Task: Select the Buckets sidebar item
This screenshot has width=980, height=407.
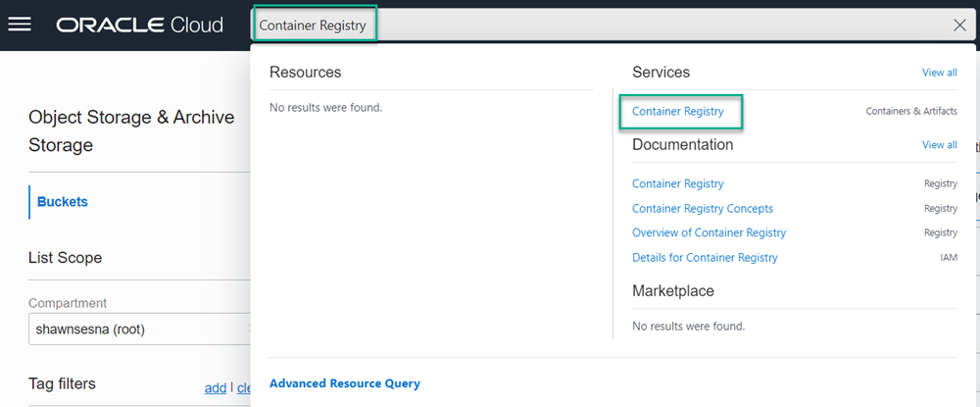Action: 63,202
